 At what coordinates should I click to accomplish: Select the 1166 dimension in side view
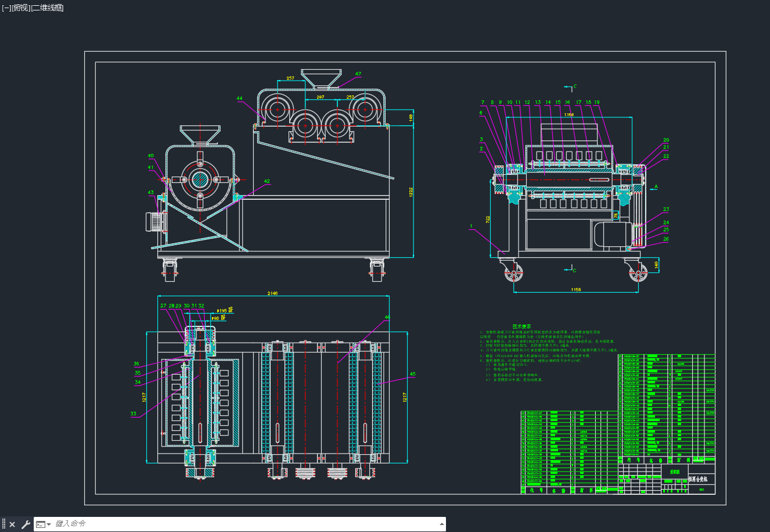(568, 115)
